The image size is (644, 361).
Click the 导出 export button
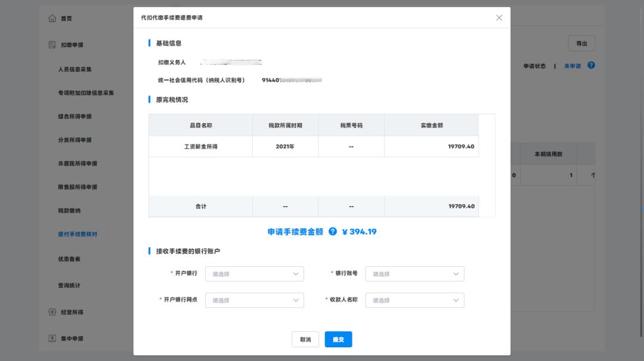581,43
